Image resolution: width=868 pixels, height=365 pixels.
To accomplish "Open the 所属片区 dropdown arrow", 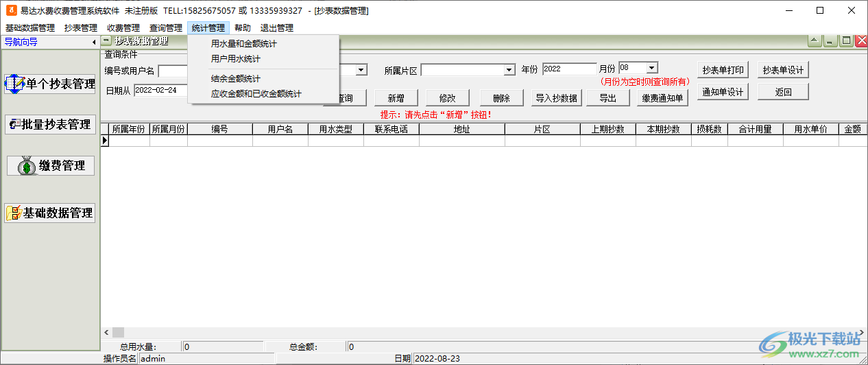I will pyautogui.click(x=509, y=70).
